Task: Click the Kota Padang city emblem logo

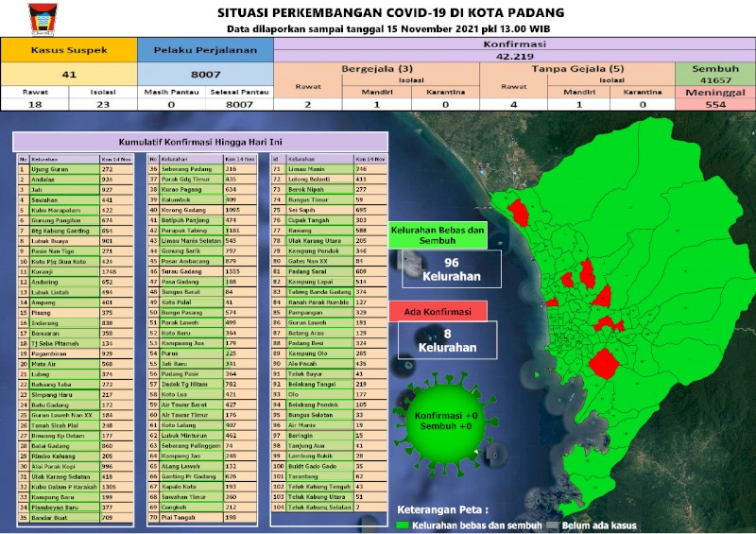Action: [x=43, y=19]
